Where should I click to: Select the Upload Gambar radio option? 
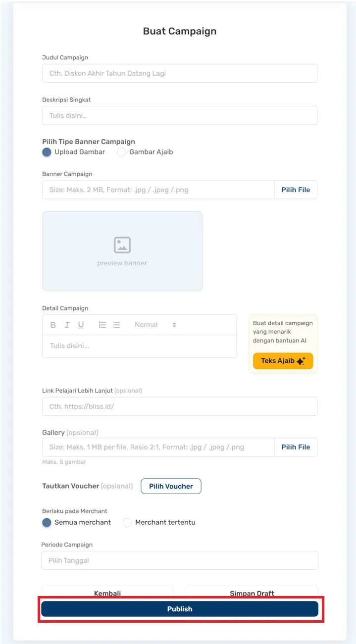point(47,152)
